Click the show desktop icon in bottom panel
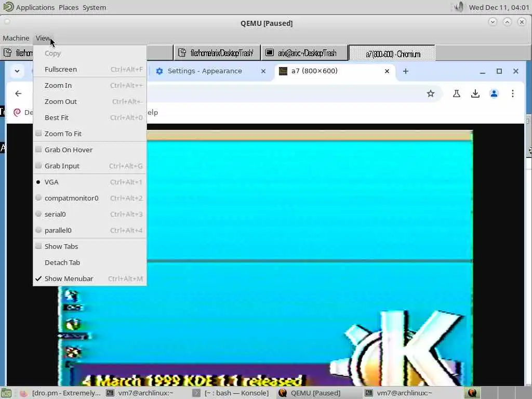Viewport: 532px width, 399px height. click(x=6, y=393)
